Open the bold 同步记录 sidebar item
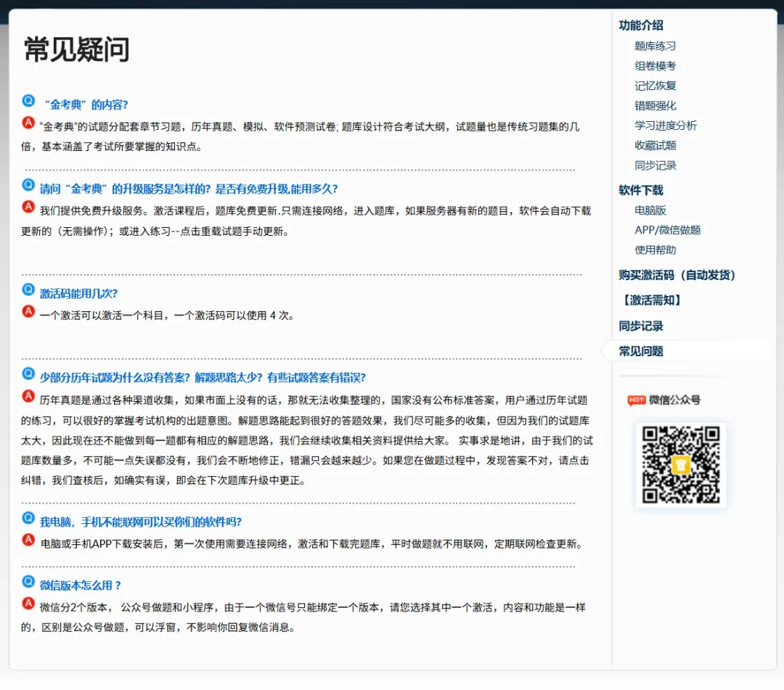The image size is (784, 690). 641,326
